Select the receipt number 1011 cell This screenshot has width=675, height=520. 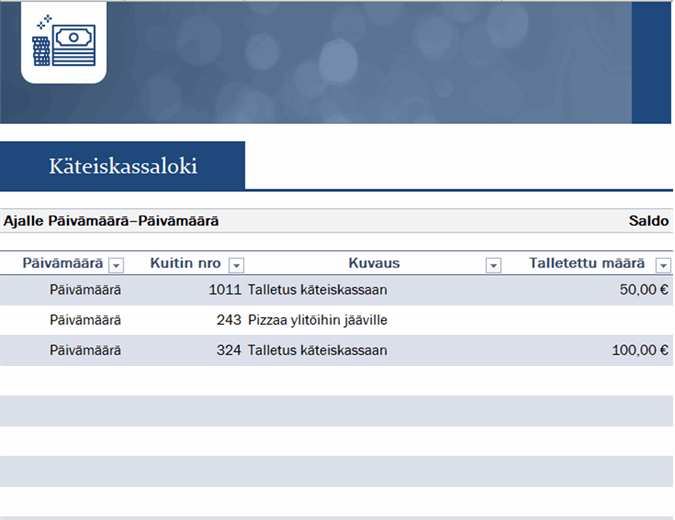point(225,290)
